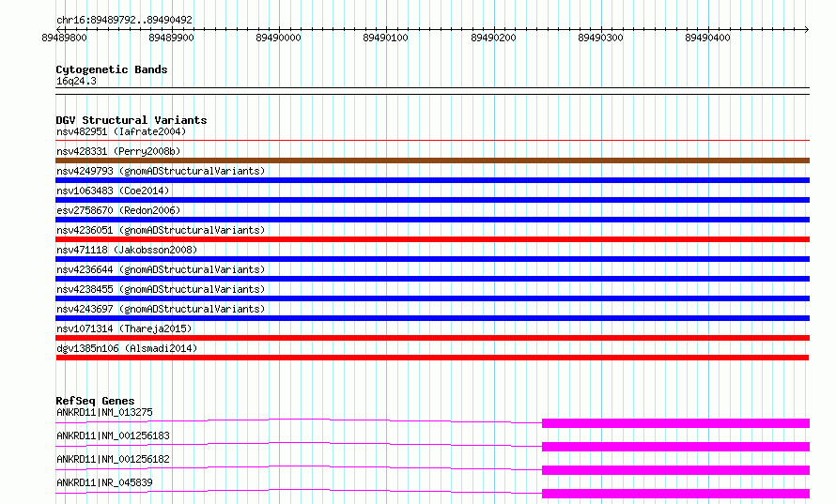Open nsv4243697 (gnomADStructuralVariants) label
836x504 pixels.
[161, 309]
